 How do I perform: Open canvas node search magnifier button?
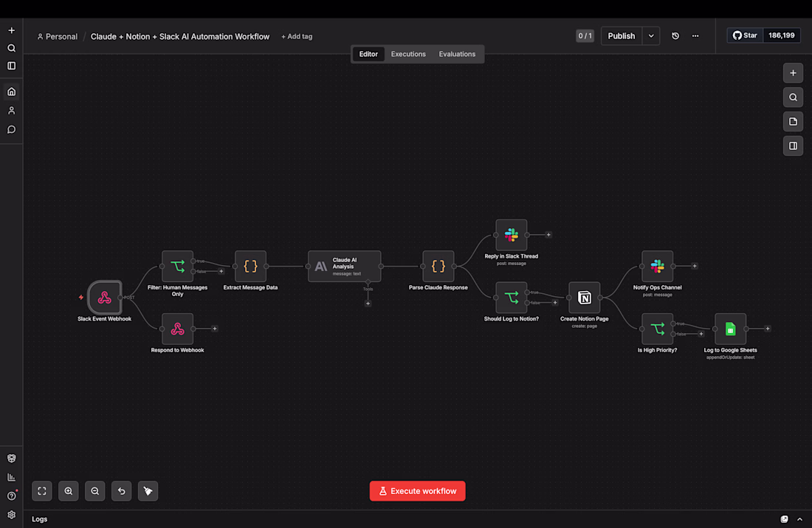pyautogui.click(x=793, y=97)
